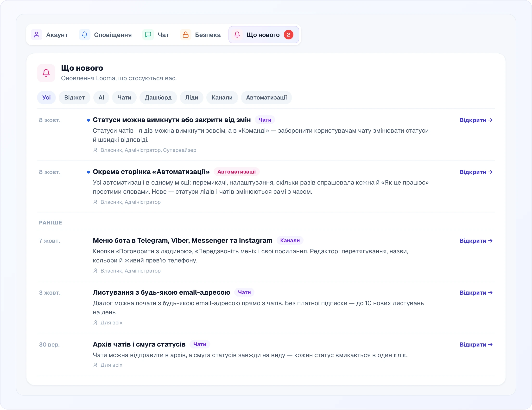Click Відкрити for Окрема сторінка «Автоматизації»
The width and height of the screenshot is (532, 410).
(476, 172)
